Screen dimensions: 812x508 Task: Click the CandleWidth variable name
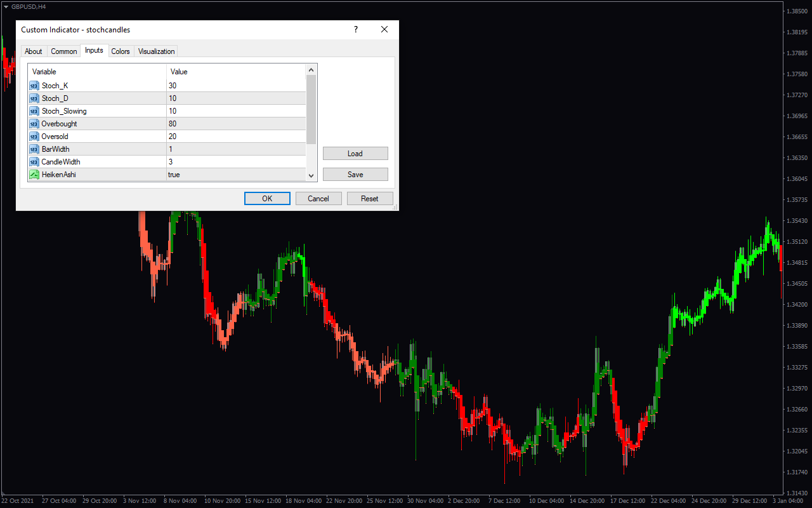[x=61, y=162]
